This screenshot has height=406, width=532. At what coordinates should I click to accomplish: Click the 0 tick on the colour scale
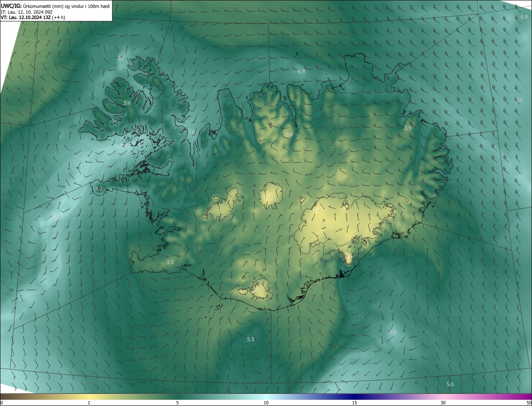[x=2, y=403]
